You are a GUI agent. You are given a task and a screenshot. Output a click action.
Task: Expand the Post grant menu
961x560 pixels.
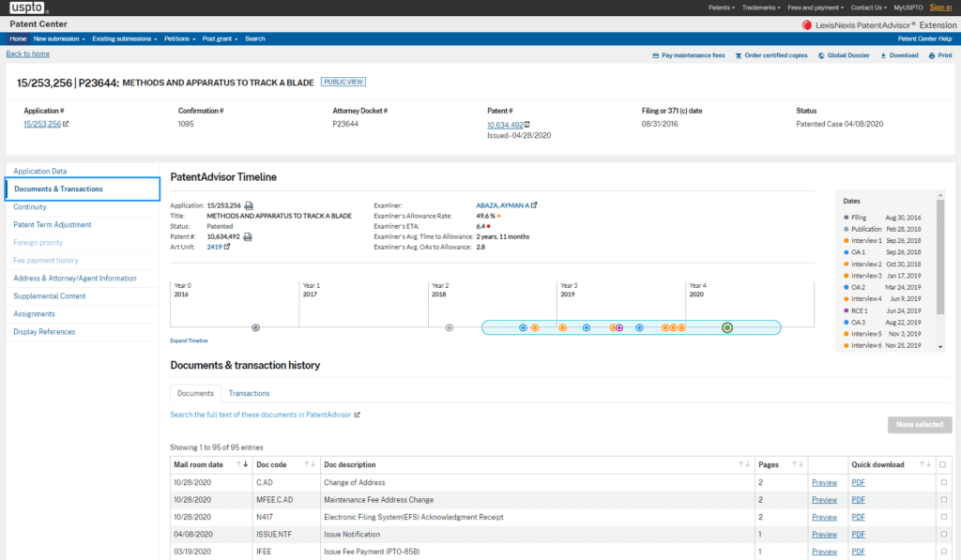tap(220, 38)
